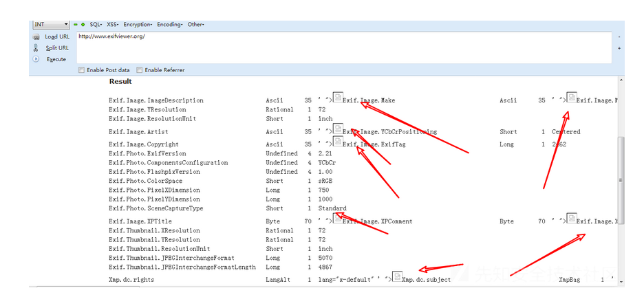644x297 pixels.
Task: Click broken image icon in Artist row
Action: pos(338,129)
